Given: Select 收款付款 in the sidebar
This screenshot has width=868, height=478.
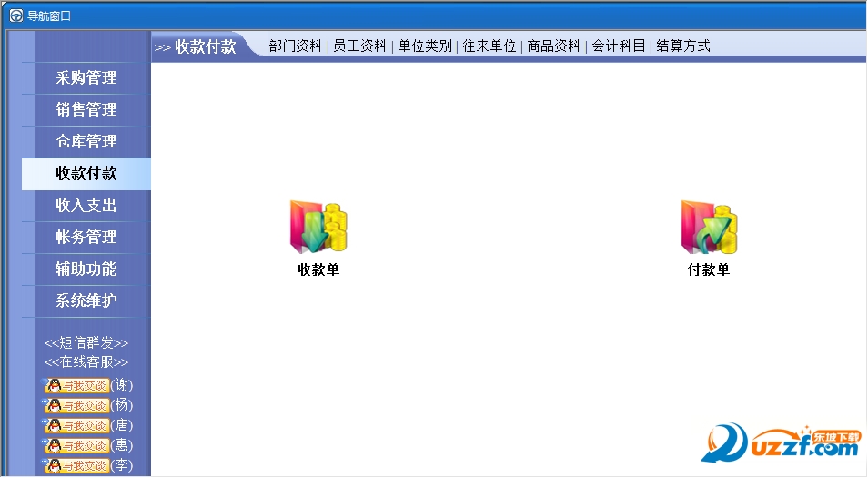Looking at the screenshot, I should 86,174.
